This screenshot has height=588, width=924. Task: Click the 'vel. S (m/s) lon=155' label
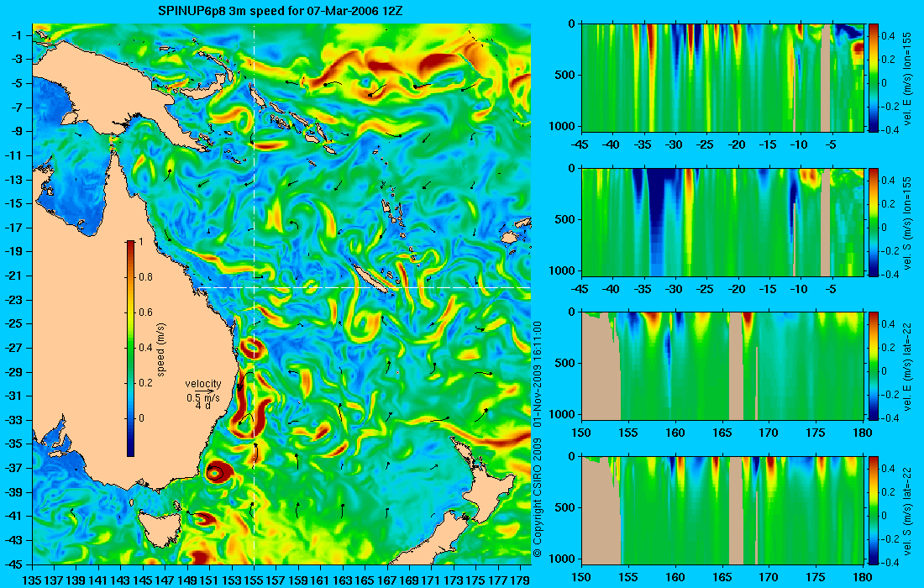coord(907,222)
